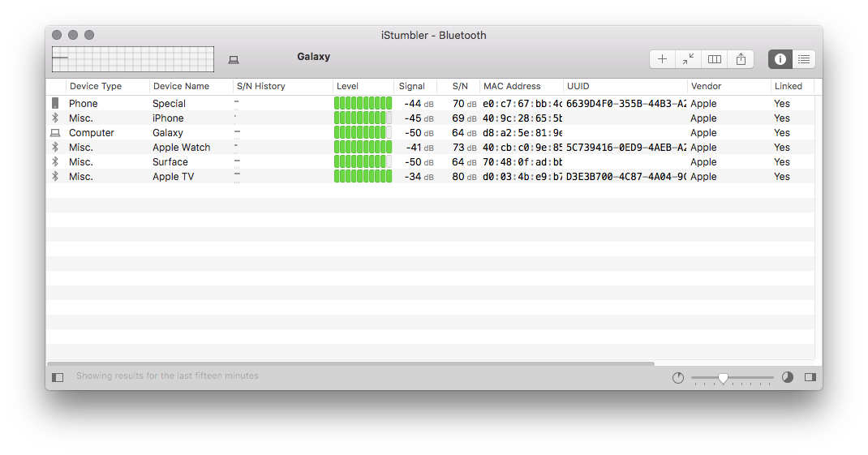Viewport: 868px width, 455px height.
Task: Click the horizontal scrollbar below table
Action: 350,363
